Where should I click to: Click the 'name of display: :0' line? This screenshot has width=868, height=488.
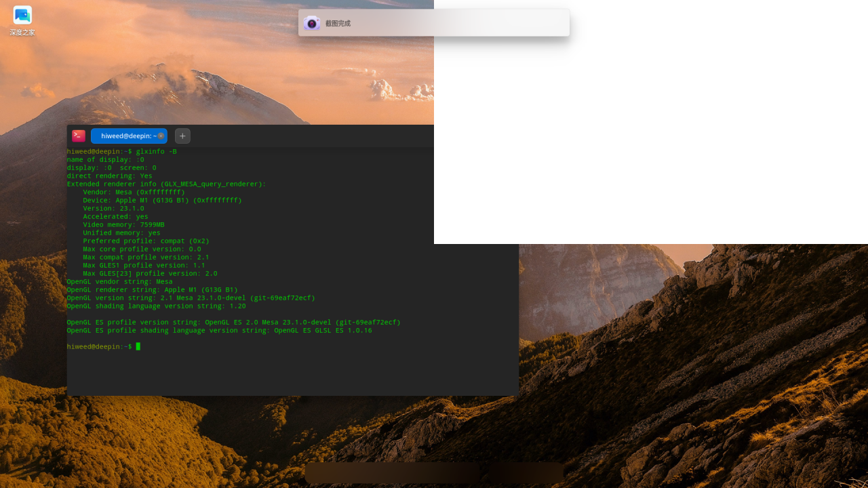106,160
